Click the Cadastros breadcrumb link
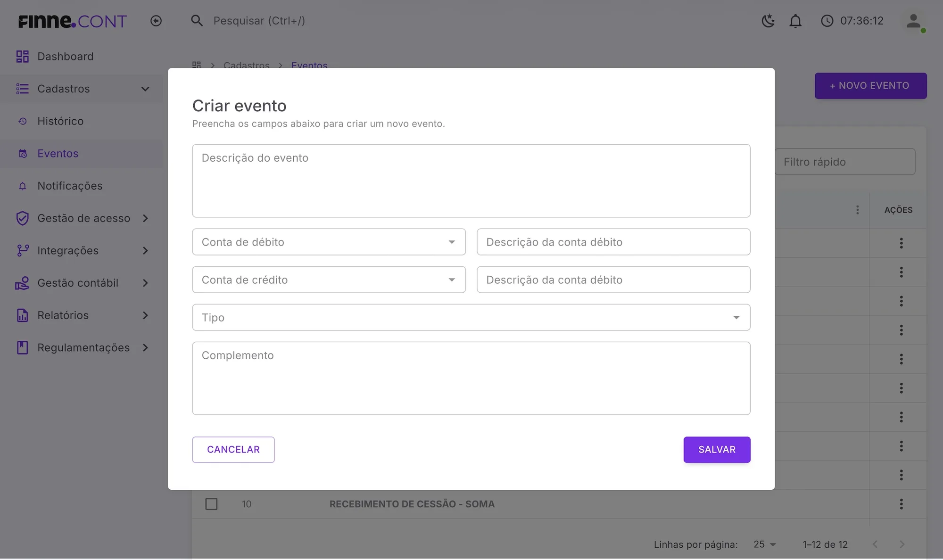 point(247,65)
